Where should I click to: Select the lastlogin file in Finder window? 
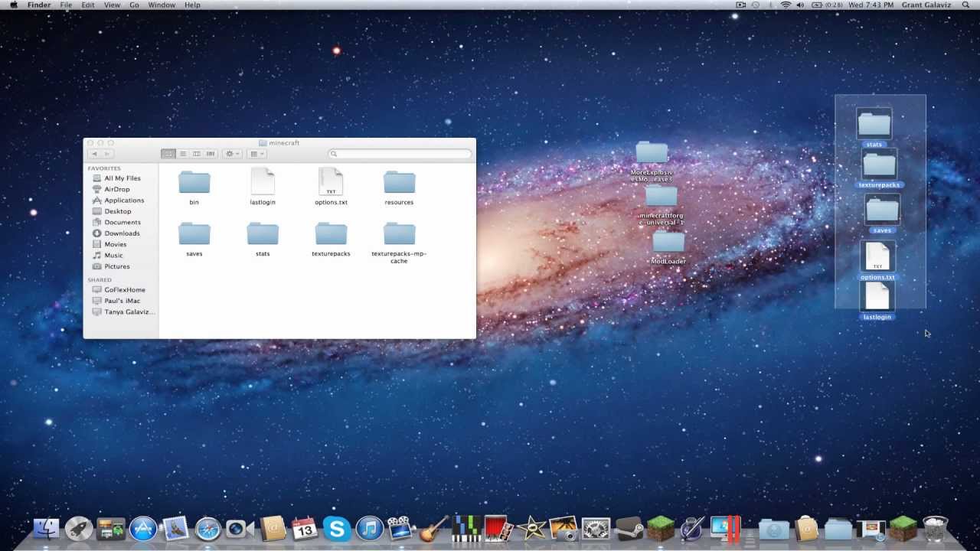tap(263, 187)
